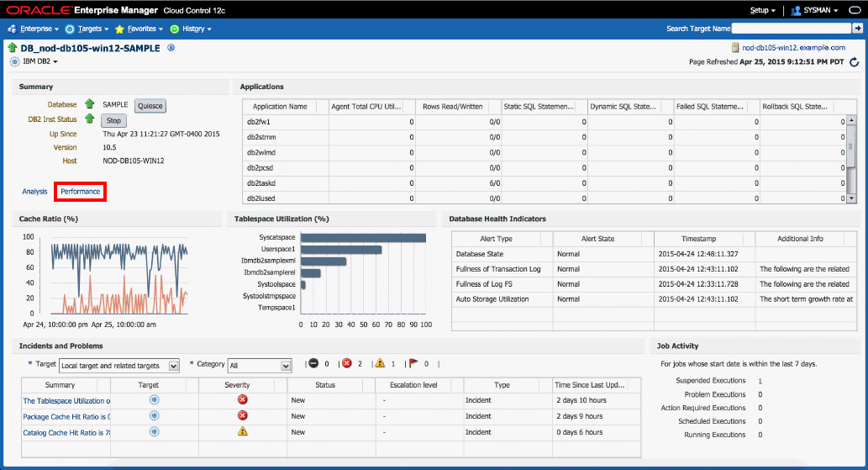The width and height of the screenshot is (868, 470).
Task: Click critical severity icon for Package Cache incident
Action: [x=243, y=415]
